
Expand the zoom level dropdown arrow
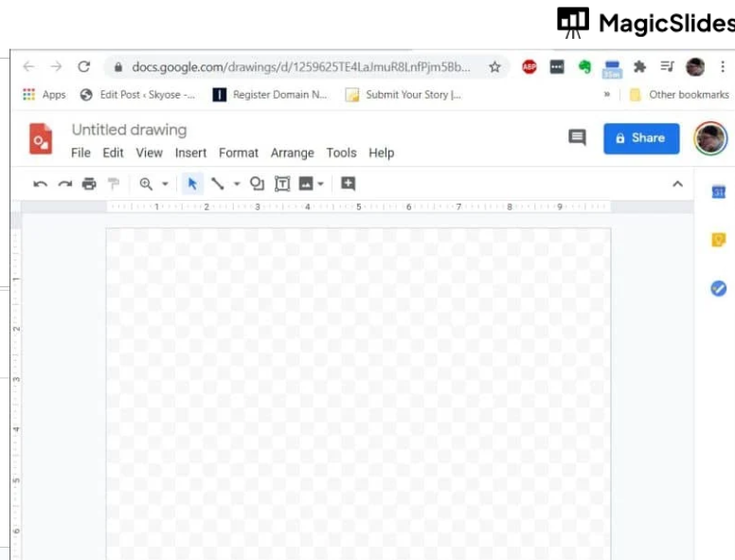(165, 184)
